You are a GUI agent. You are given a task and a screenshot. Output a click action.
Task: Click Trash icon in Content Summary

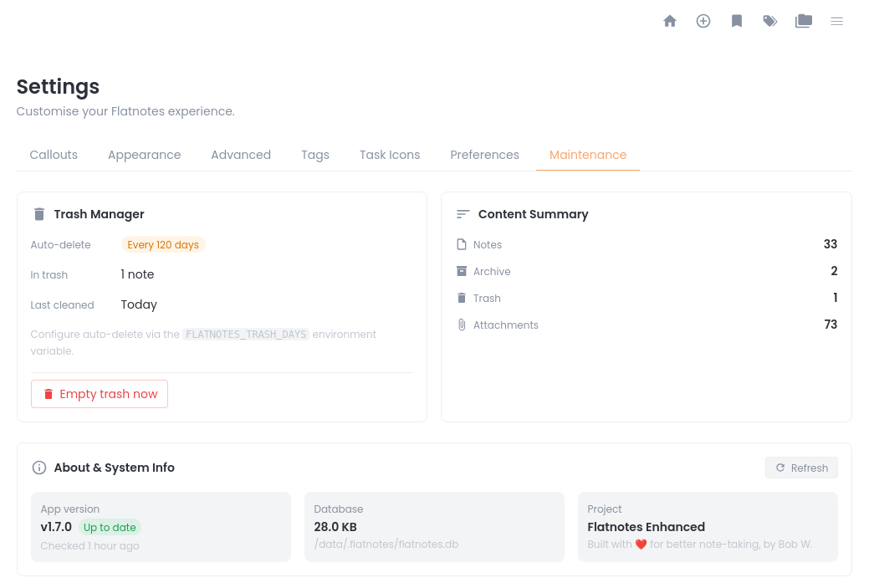click(461, 298)
